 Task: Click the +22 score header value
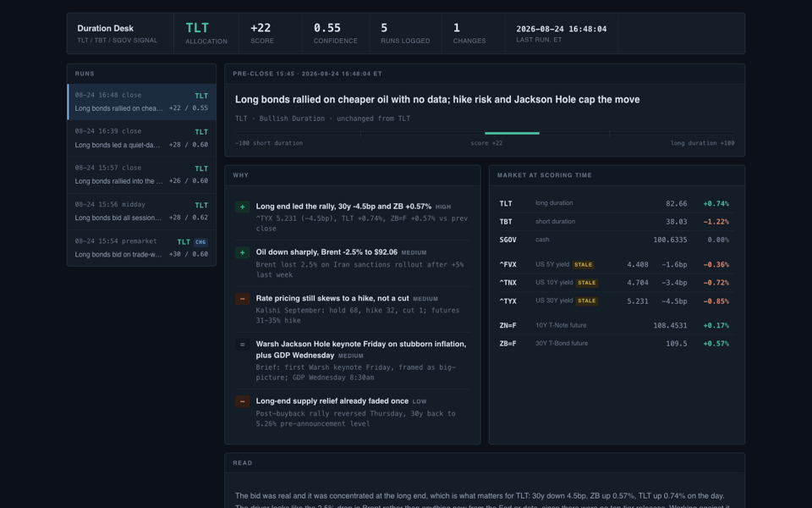261,28
